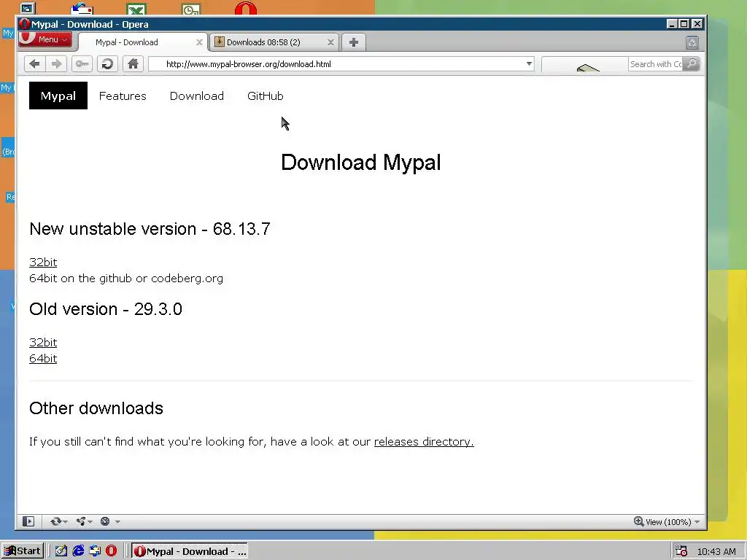Open the closed tabs trash icon
Image resolution: width=747 pixels, height=560 pixels.
[692, 43]
